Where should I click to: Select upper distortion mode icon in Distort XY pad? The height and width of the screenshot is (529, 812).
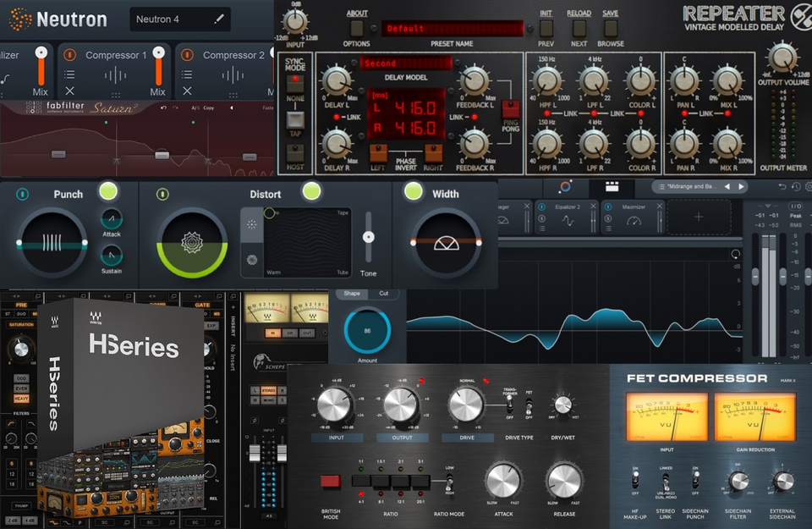pos(252,224)
